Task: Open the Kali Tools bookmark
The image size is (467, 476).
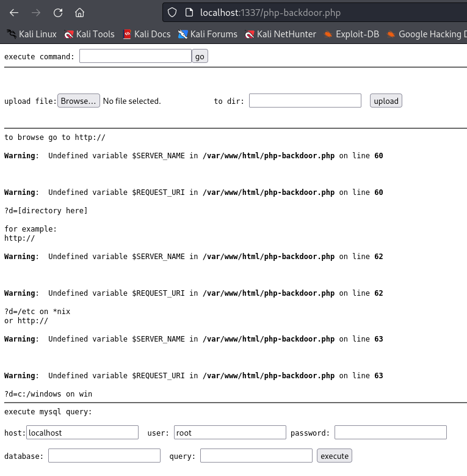Action: [89, 34]
